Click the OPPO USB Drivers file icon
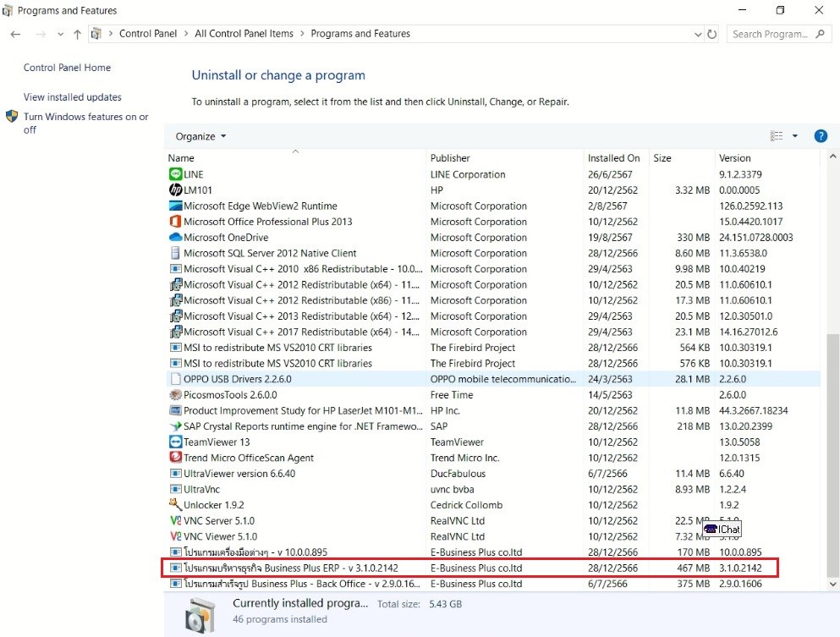This screenshot has height=637, width=840. pyautogui.click(x=175, y=379)
